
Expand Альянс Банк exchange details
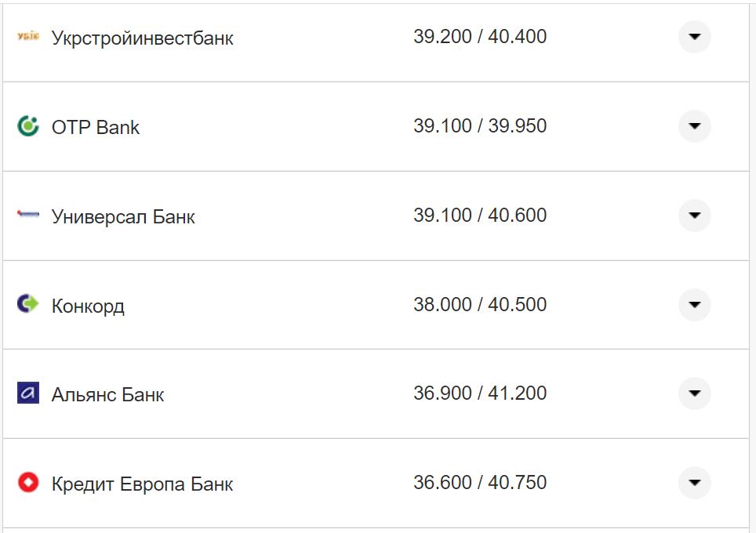(694, 393)
